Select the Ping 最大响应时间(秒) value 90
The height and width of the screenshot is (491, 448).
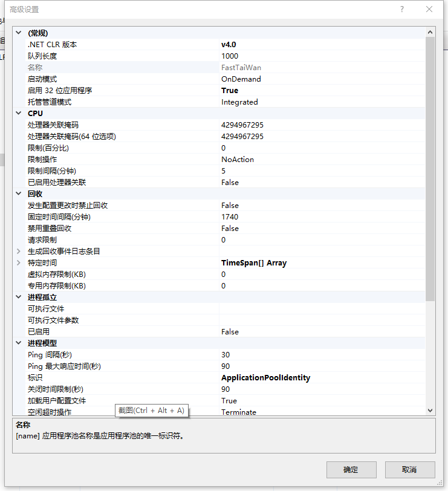[x=226, y=366]
